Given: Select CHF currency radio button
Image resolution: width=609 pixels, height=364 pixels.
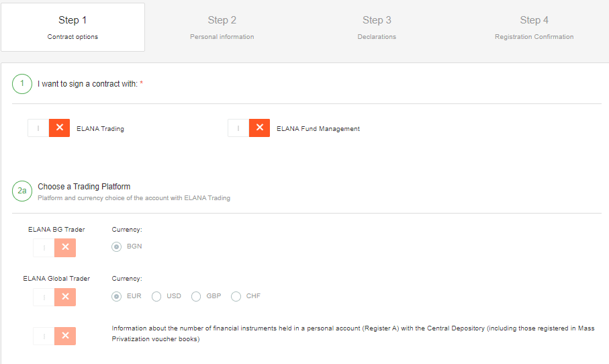Looking at the screenshot, I should (236, 296).
